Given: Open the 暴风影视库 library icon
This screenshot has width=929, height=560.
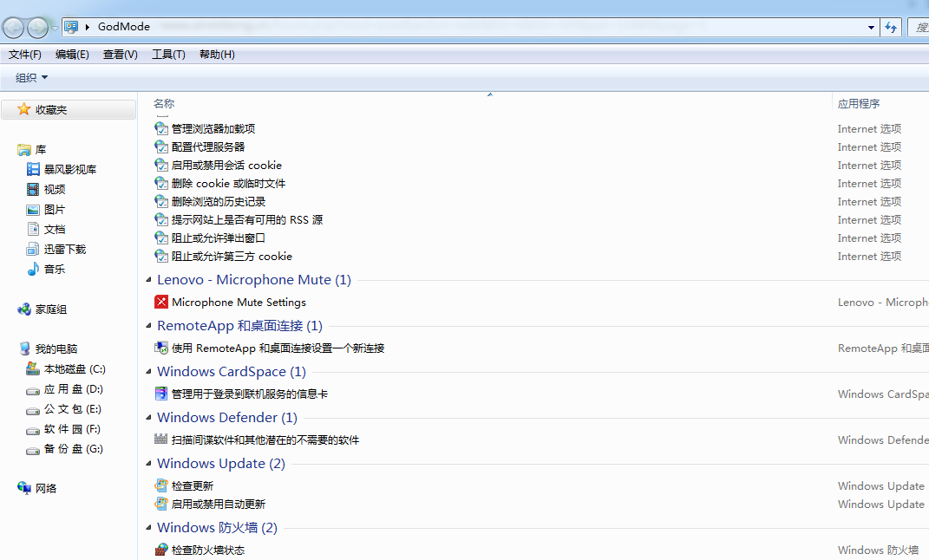Looking at the screenshot, I should click(x=33, y=169).
